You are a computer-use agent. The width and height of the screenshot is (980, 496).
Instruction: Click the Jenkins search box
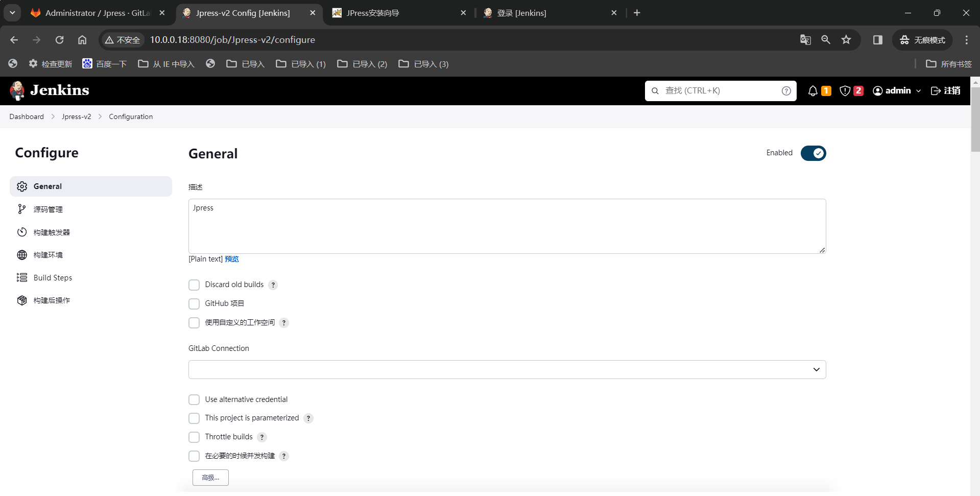coord(721,91)
